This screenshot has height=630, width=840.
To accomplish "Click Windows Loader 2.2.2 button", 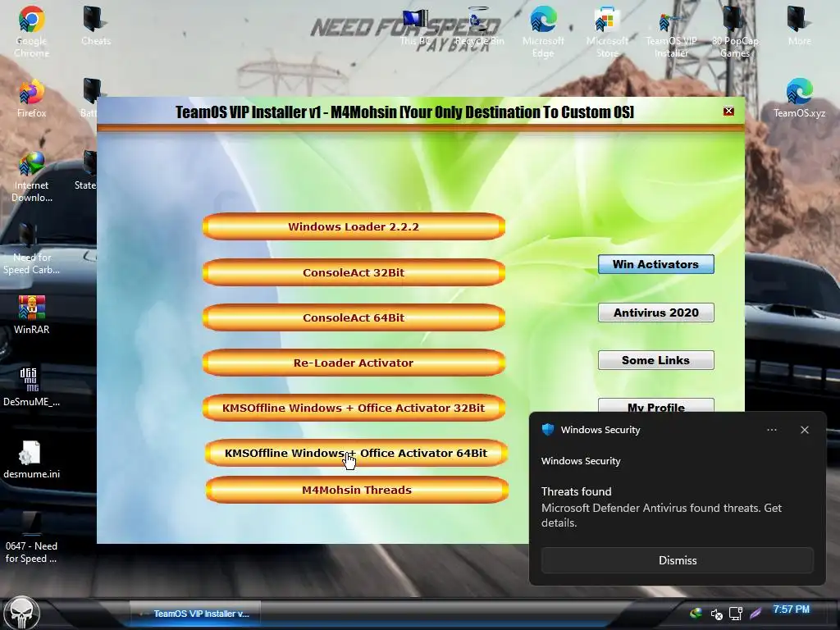I will (354, 226).
